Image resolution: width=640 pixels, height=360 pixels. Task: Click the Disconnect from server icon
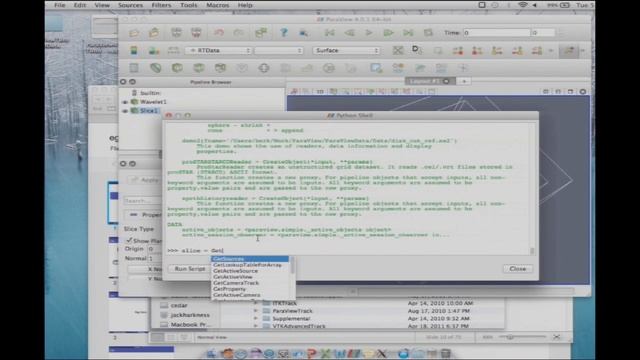[x=196, y=33]
